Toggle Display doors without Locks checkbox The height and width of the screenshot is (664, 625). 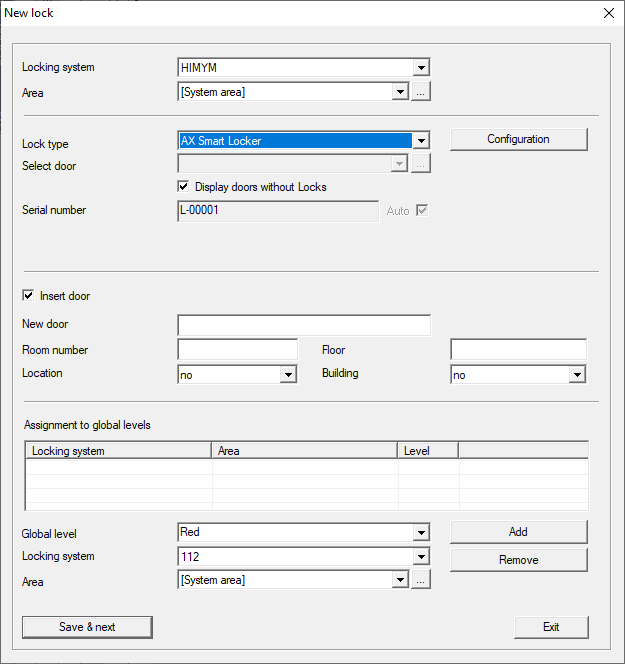coord(184,187)
